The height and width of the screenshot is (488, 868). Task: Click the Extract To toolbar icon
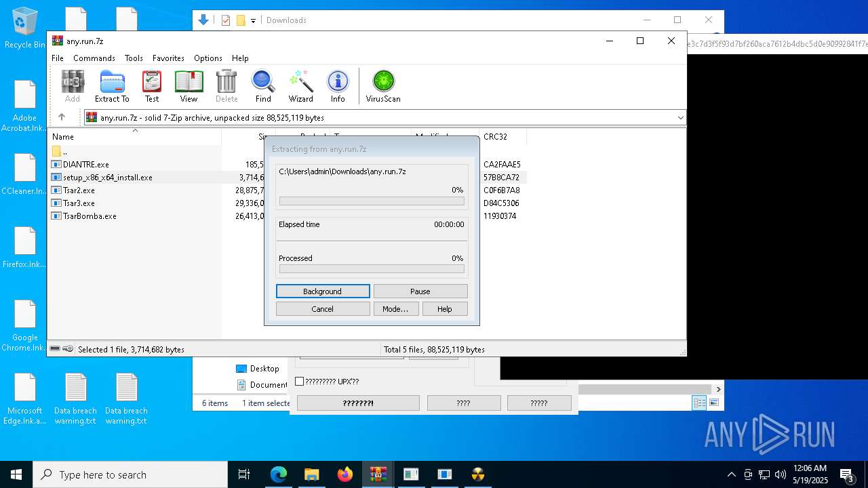(112, 86)
